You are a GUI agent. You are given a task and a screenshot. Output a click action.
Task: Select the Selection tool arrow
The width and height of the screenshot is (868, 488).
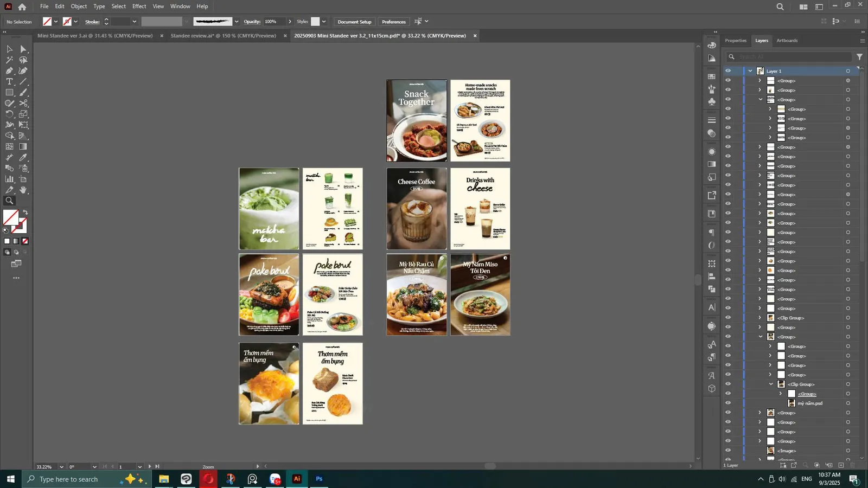coord(9,49)
